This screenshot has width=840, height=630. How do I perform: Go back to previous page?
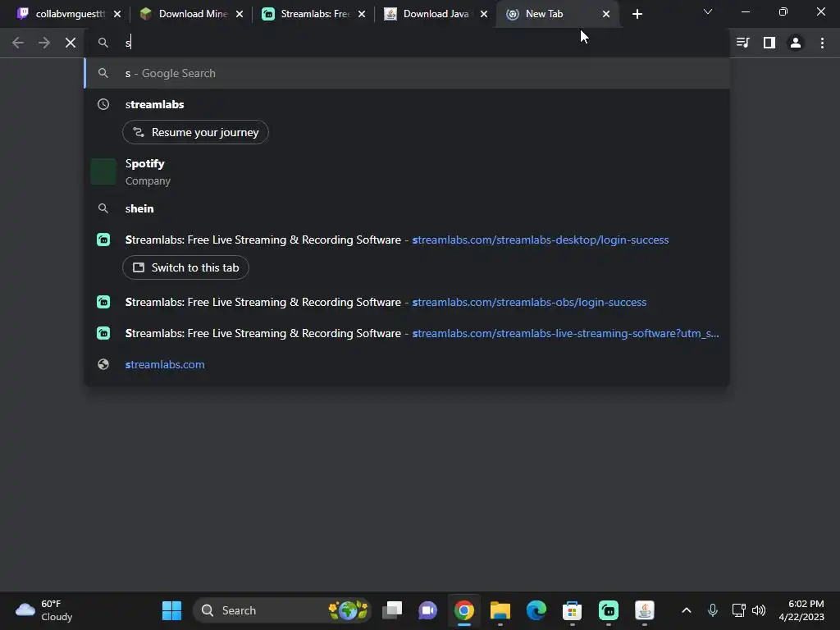tap(18, 43)
